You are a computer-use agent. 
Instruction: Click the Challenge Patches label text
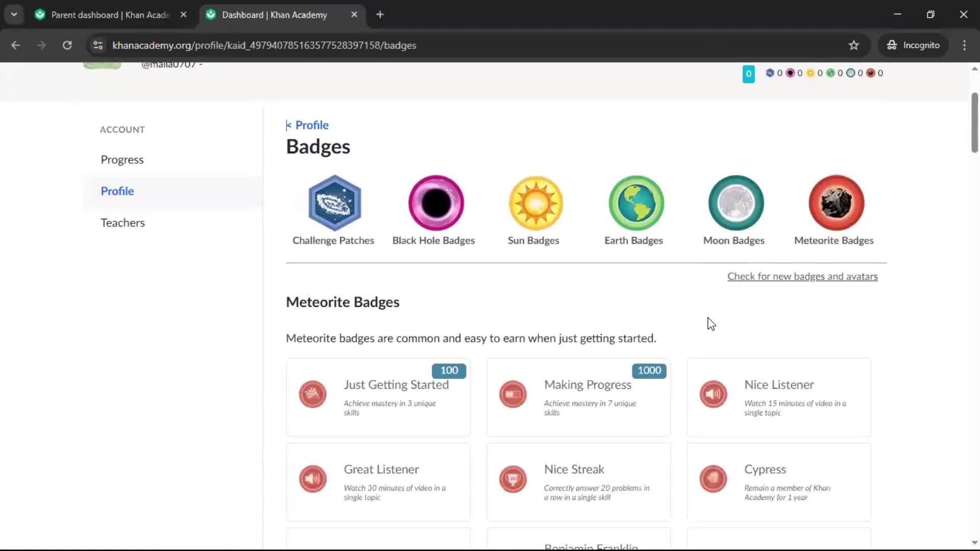coord(333,240)
